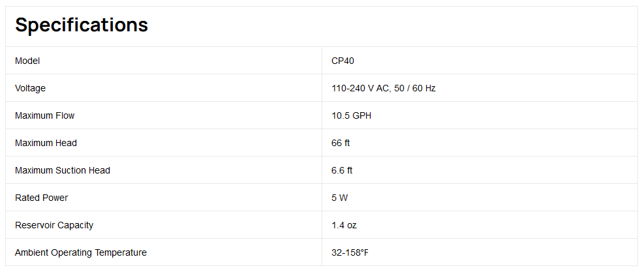Select the Rated Power label

(x=41, y=198)
